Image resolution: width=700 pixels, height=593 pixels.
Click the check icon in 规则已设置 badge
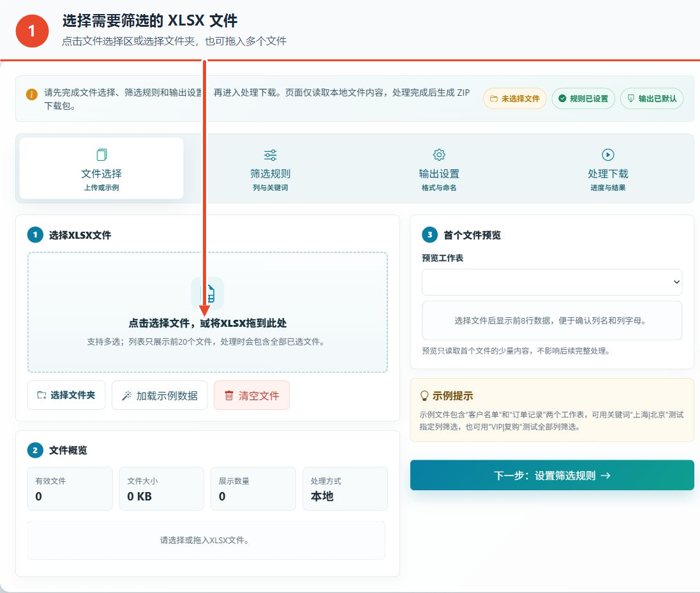[562, 99]
